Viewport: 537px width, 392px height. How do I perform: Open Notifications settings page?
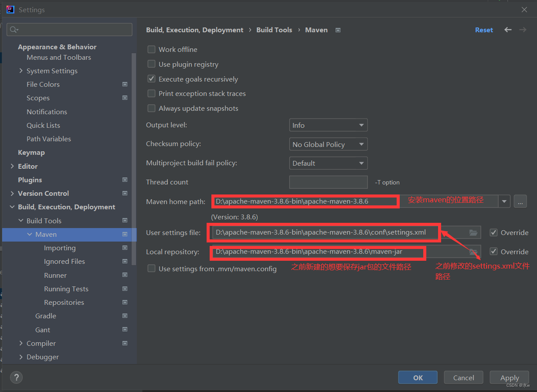(47, 112)
